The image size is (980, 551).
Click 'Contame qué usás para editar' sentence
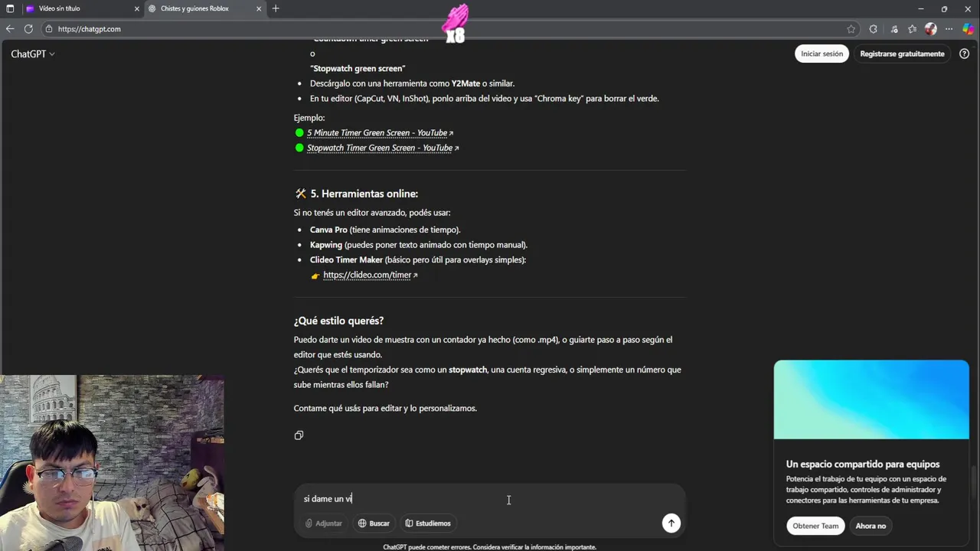click(385, 409)
